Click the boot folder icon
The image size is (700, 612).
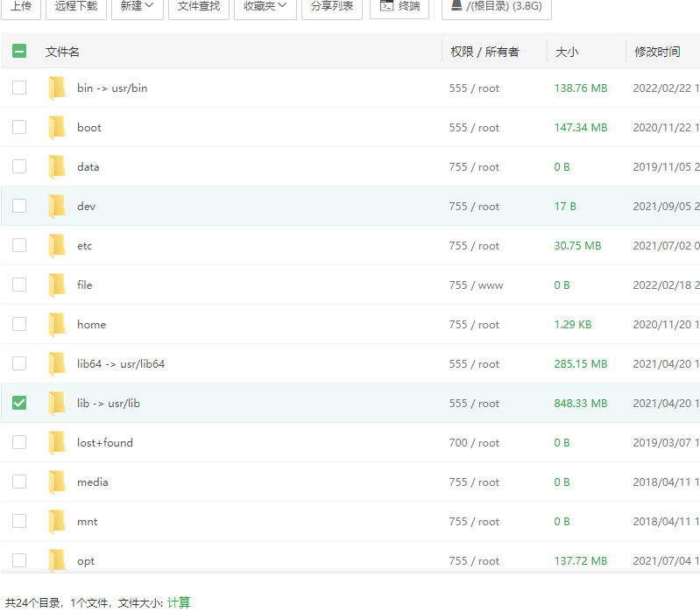click(57, 128)
